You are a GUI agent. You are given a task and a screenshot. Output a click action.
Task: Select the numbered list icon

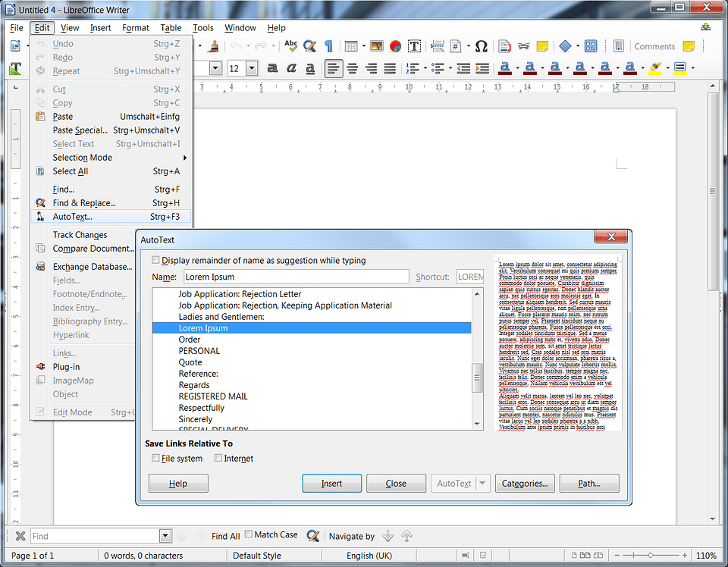[x=412, y=68]
